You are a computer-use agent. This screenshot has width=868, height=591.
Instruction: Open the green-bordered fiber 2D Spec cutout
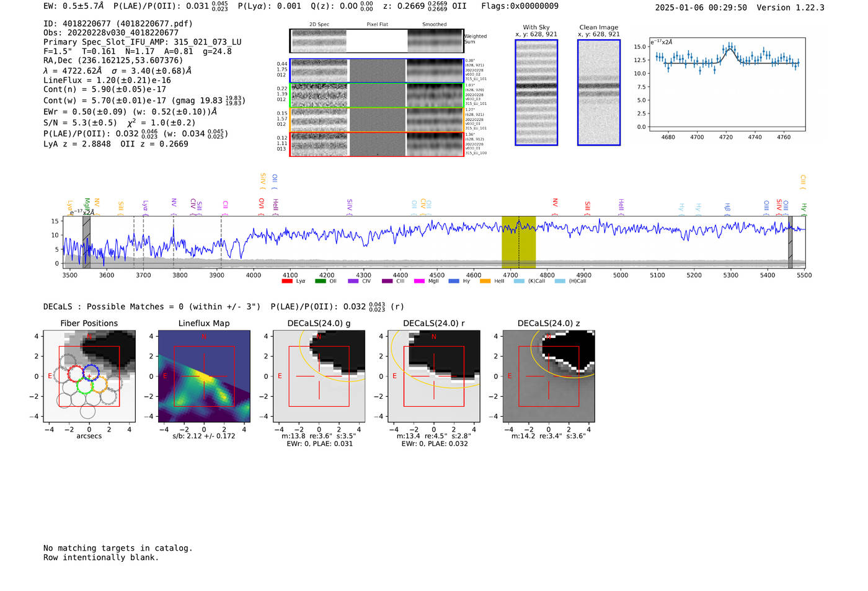pyautogui.click(x=319, y=96)
